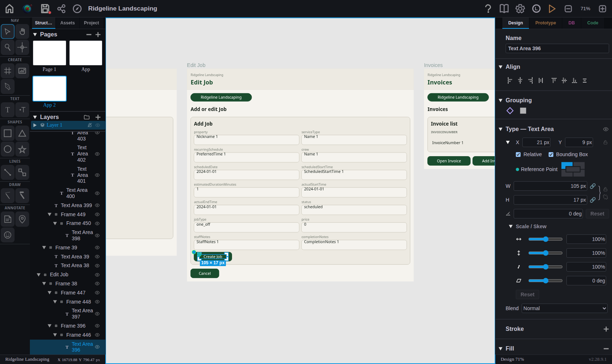Toggle visibility of Frame 449
Image resolution: width=612 pixels, height=364 pixels.
tap(97, 214)
